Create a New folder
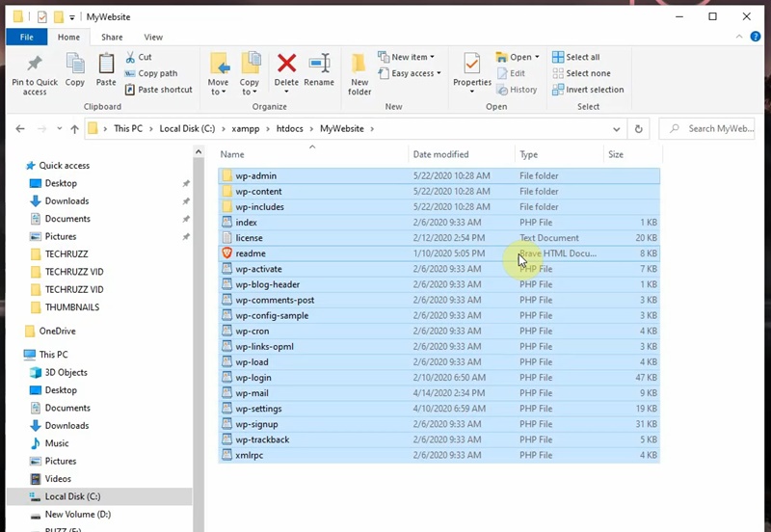The width and height of the screenshot is (771, 532). tap(359, 74)
